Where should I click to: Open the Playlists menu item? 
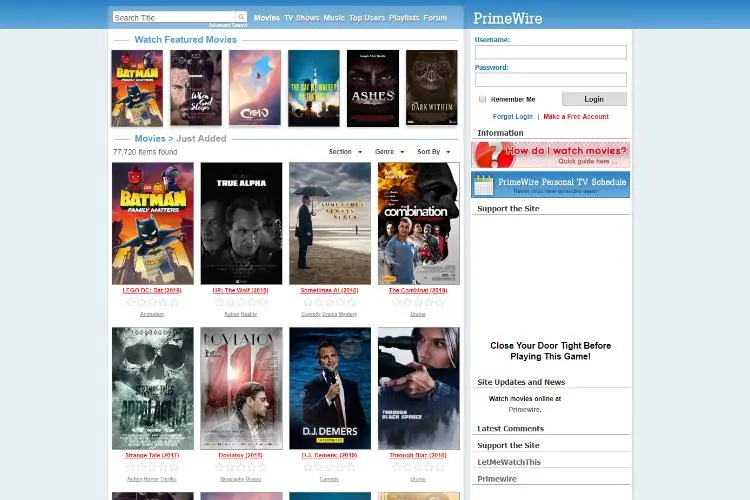[x=404, y=18]
